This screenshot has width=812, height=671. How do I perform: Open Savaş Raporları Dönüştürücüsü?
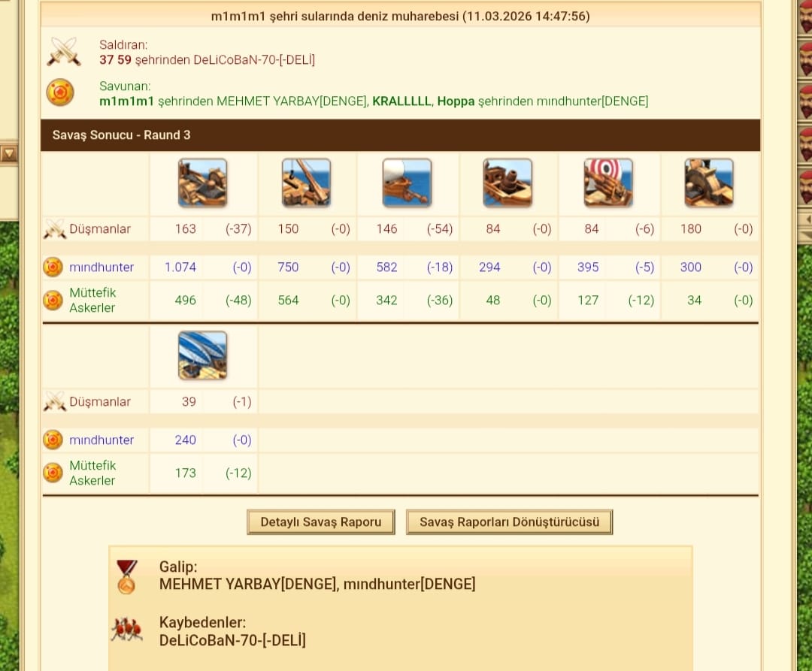(x=510, y=522)
